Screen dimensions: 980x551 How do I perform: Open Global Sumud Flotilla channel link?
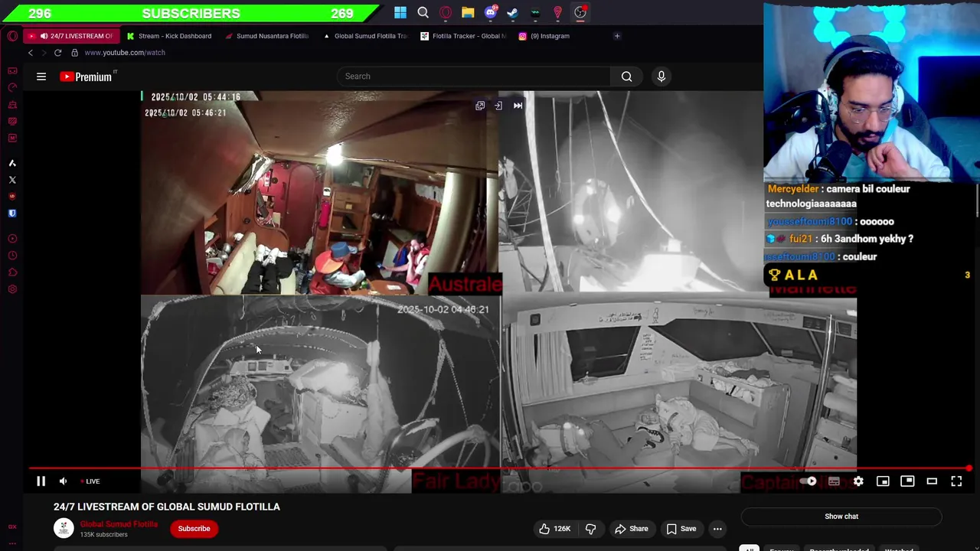click(x=119, y=524)
